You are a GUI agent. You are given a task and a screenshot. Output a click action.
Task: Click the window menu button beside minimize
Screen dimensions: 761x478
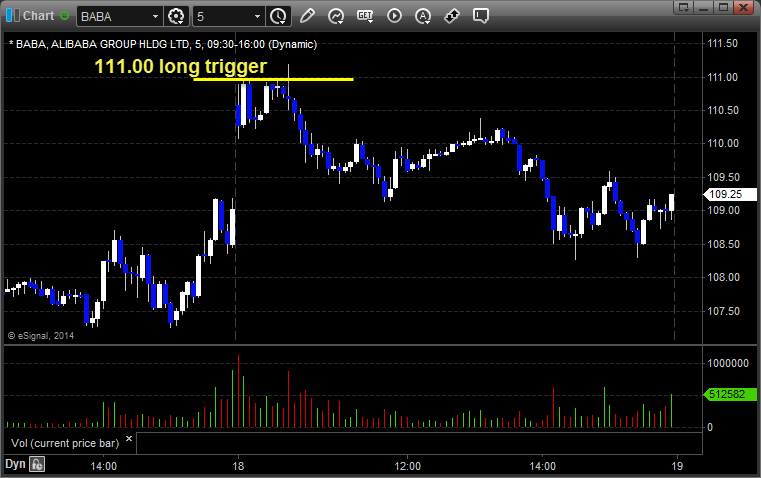684,7
